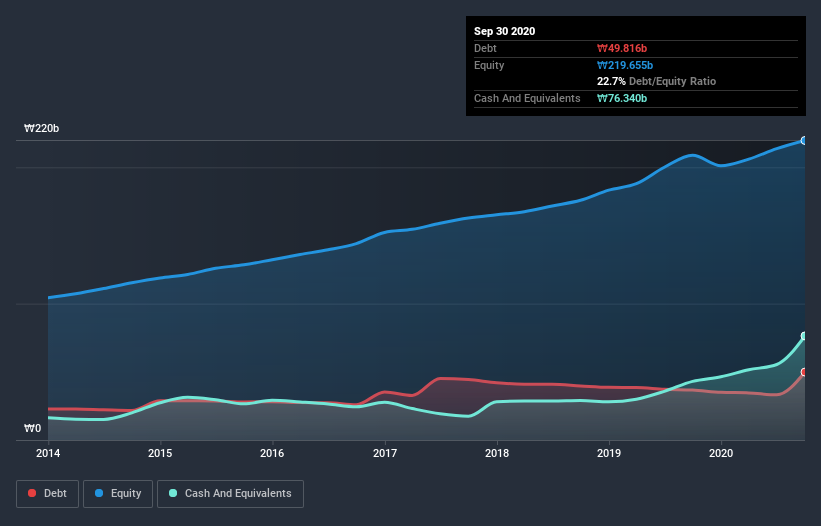Click the 2018 x-axis label
Viewport: 821px width, 526px height.
(497, 453)
